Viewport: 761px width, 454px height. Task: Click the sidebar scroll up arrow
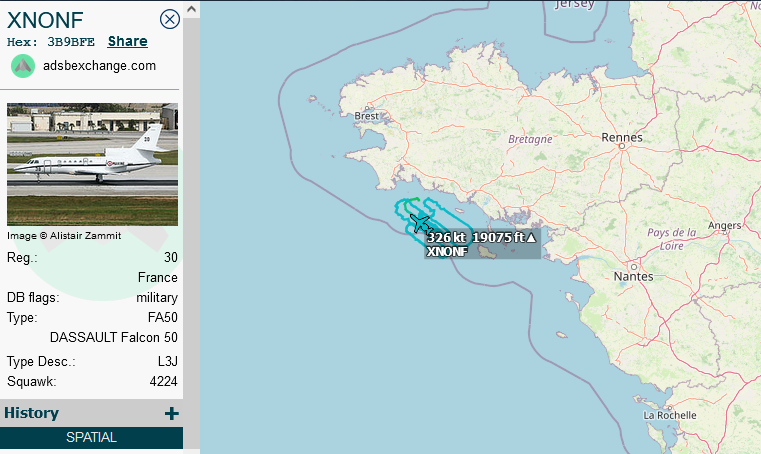[x=191, y=9]
